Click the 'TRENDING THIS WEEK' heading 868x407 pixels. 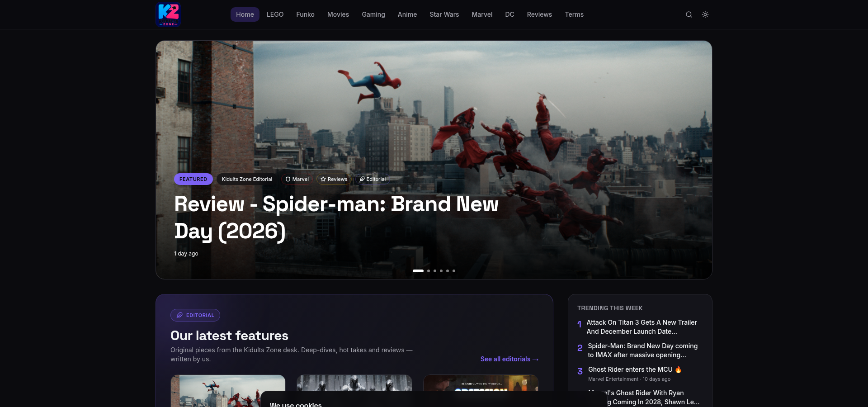[x=610, y=308]
